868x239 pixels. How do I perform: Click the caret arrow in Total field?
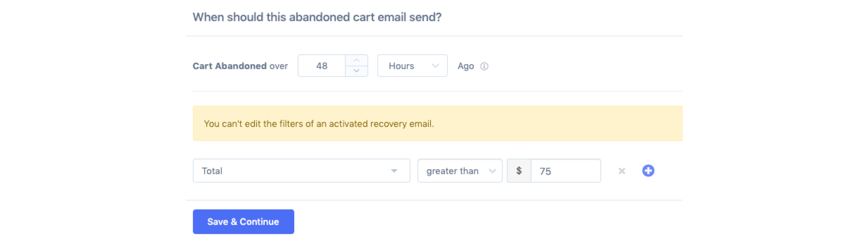394,171
